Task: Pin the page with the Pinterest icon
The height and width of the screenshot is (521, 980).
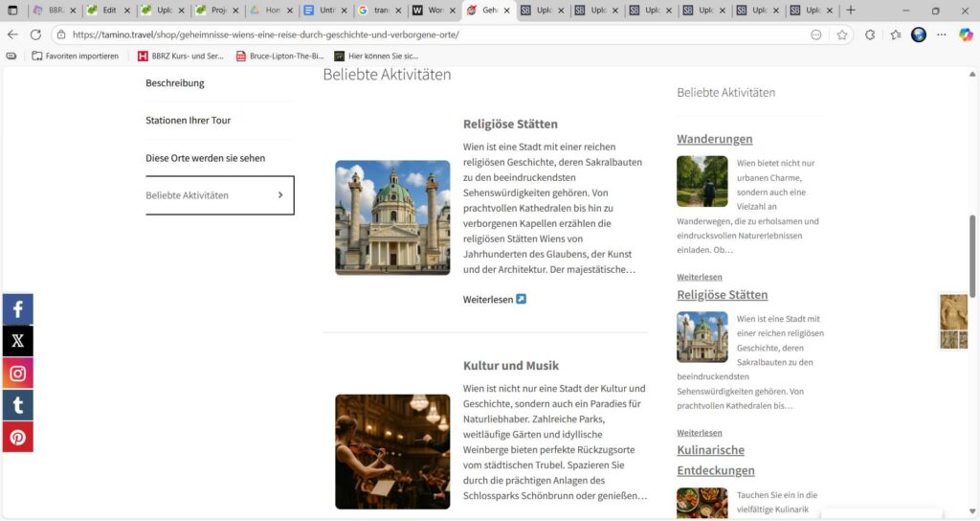Action: (x=17, y=437)
